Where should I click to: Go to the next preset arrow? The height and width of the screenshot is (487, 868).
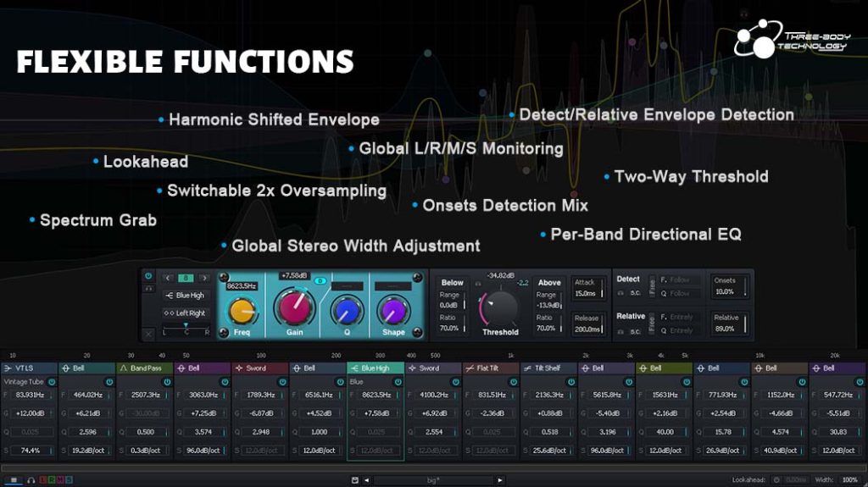(500, 480)
